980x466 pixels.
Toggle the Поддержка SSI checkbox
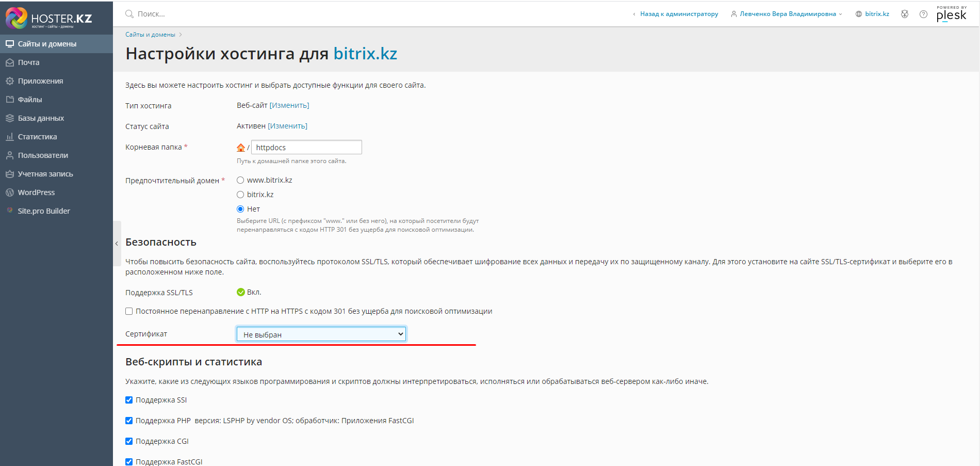point(129,400)
